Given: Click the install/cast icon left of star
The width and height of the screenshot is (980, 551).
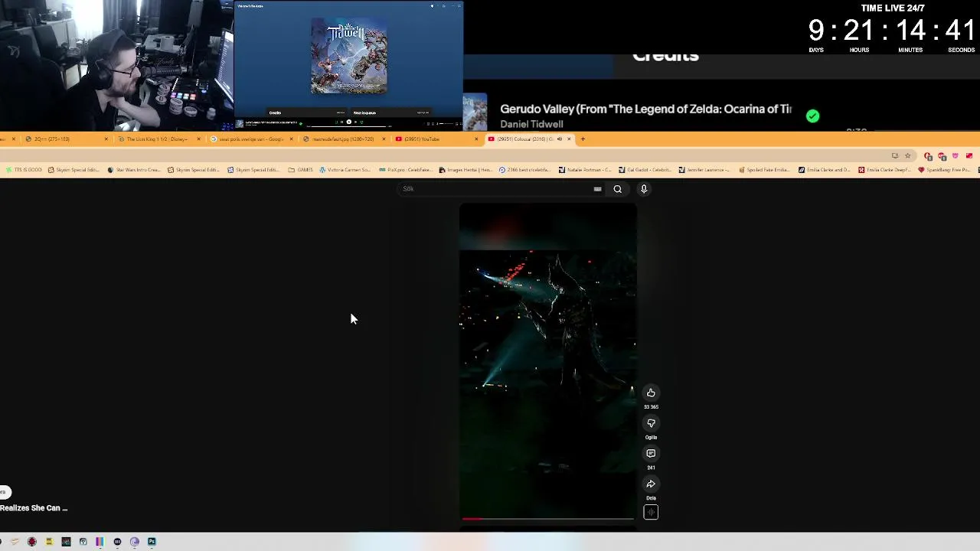Looking at the screenshot, I should 894,156.
